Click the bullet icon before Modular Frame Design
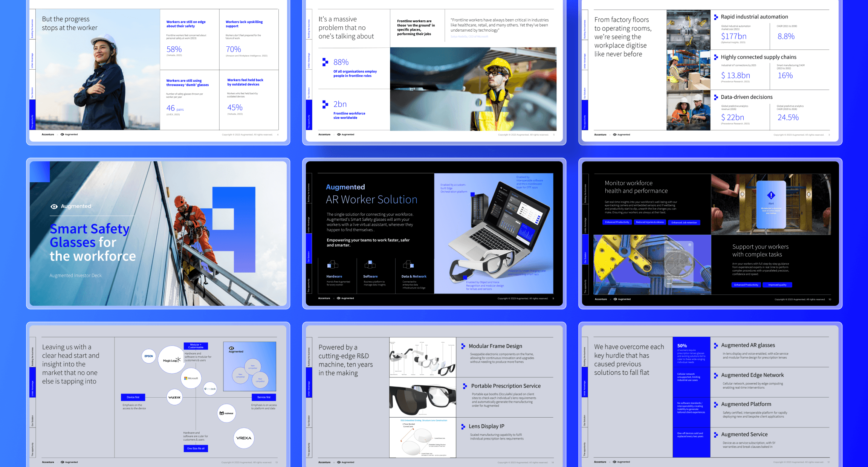This screenshot has width=868, height=467. click(463, 346)
